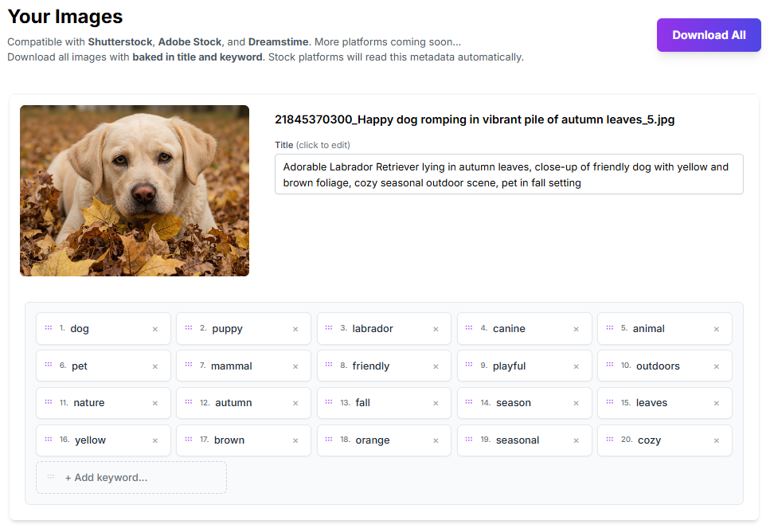Click the image filename heading
The width and height of the screenshot is (770, 532).
tap(475, 119)
